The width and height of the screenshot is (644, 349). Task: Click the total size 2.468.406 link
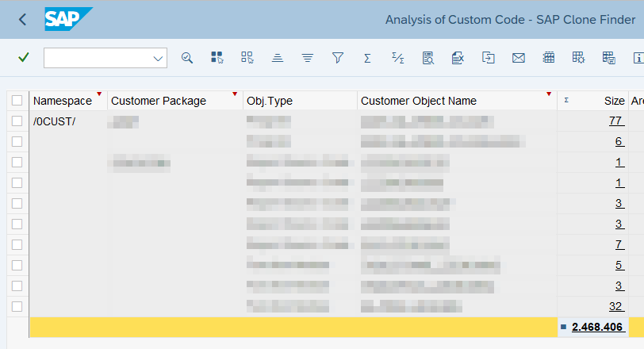(597, 327)
